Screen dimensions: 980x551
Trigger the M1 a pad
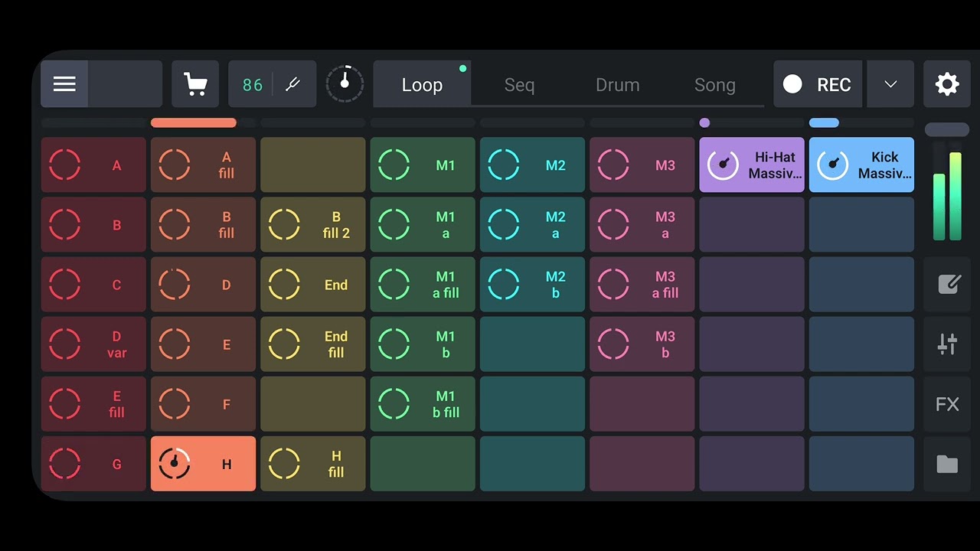coord(423,224)
